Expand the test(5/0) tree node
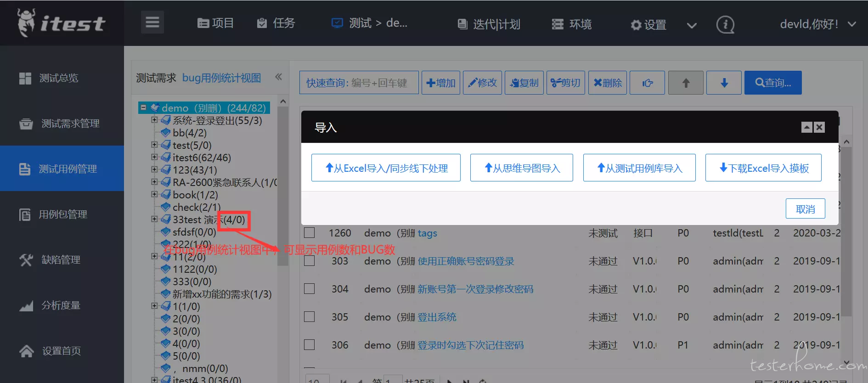The height and width of the screenshot is (383, 868). click(x=154, y=145)
